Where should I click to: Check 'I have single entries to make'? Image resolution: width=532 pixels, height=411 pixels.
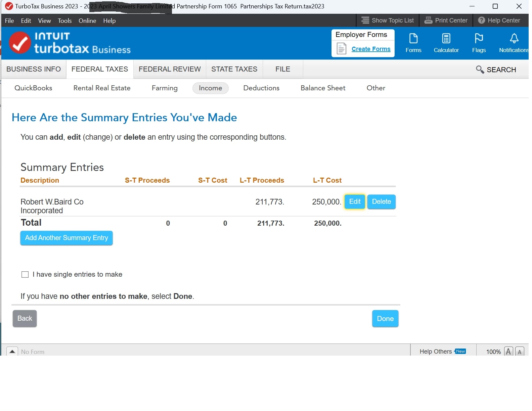(25, 274)
